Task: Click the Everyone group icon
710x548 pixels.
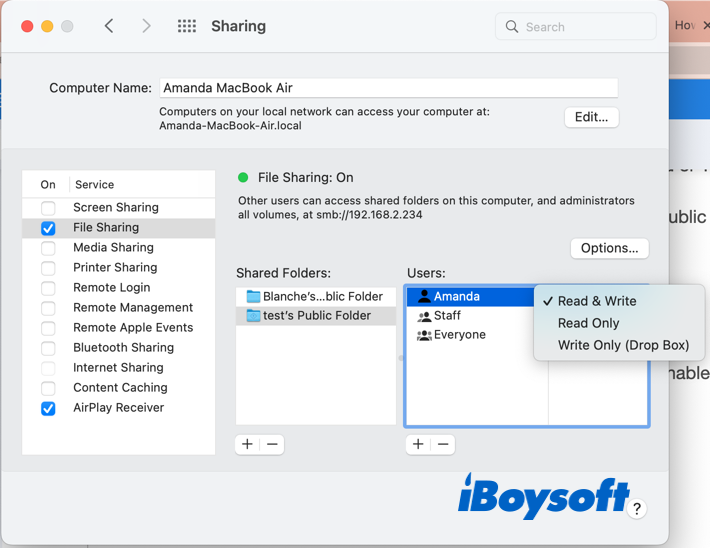Action: [424, 335]
